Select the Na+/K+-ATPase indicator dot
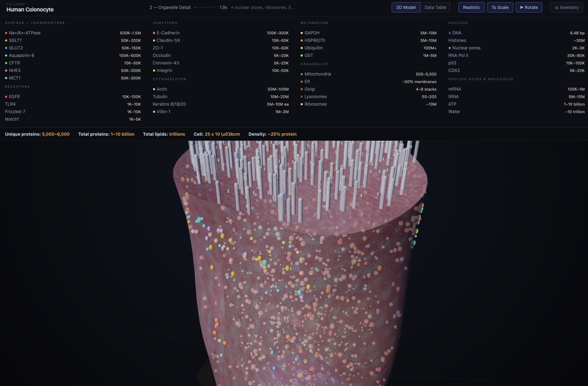588x386 pixels. point(6,33)
